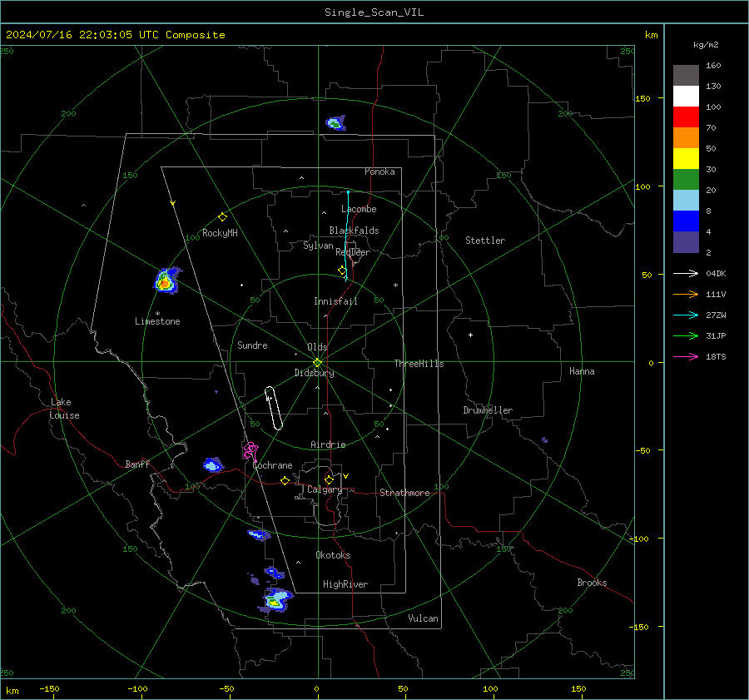
Task: Click the yellow diamond marker at Calgary
Action: click(x=329, y=479)
